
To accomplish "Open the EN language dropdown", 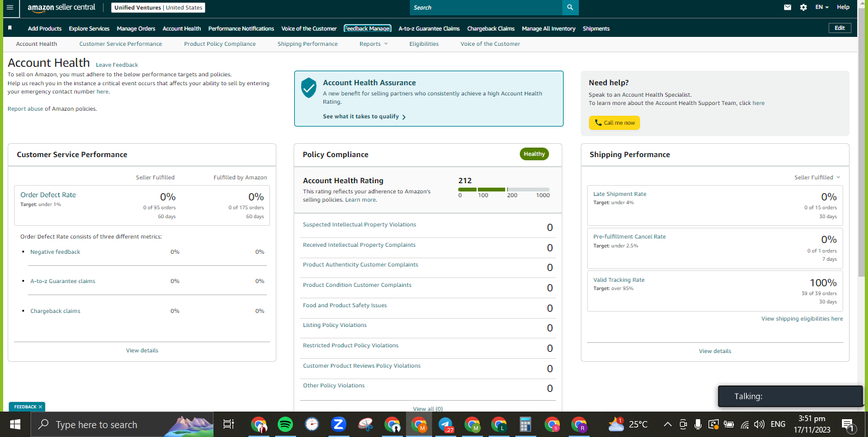I will 822,7.
